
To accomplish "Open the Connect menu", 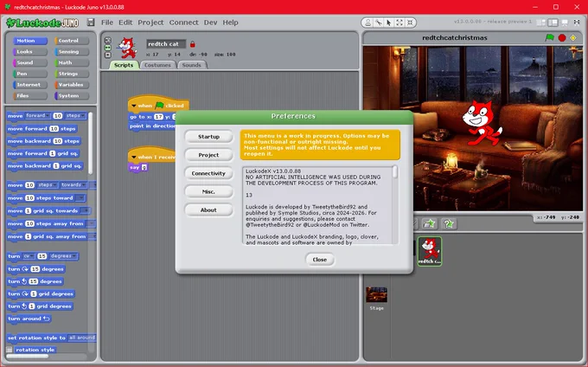I will tap(183, 23).
